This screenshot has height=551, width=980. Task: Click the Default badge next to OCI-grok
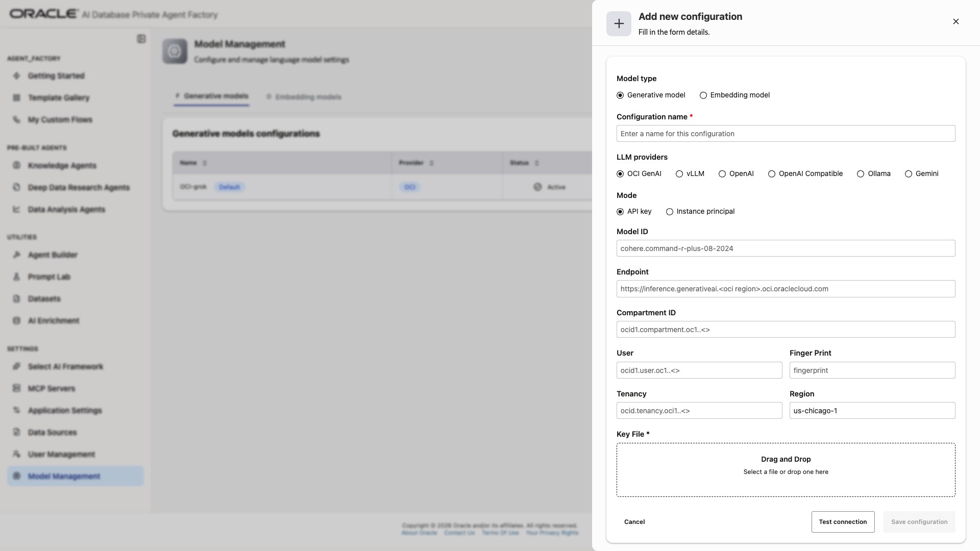pos(229,187)
